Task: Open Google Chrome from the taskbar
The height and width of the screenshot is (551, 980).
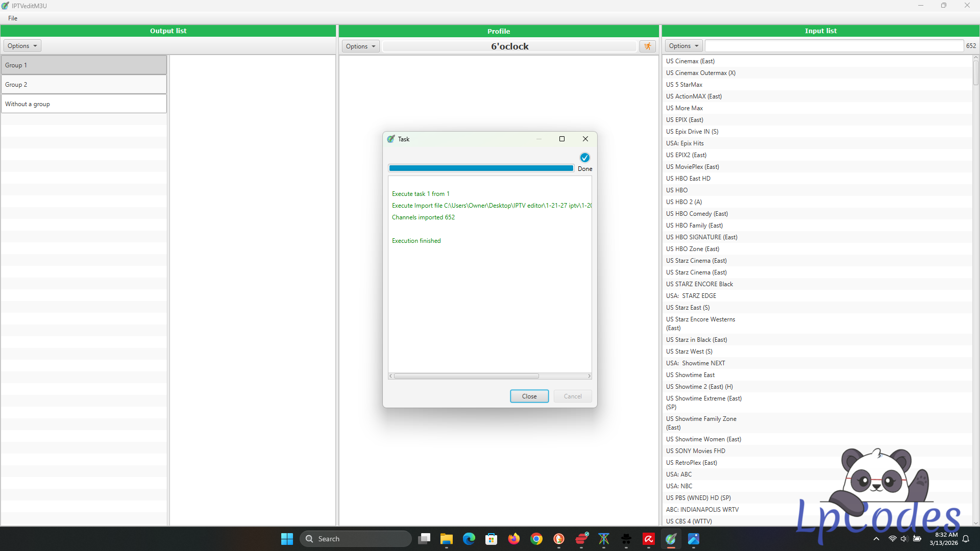Action: click(x=536, y=539)
